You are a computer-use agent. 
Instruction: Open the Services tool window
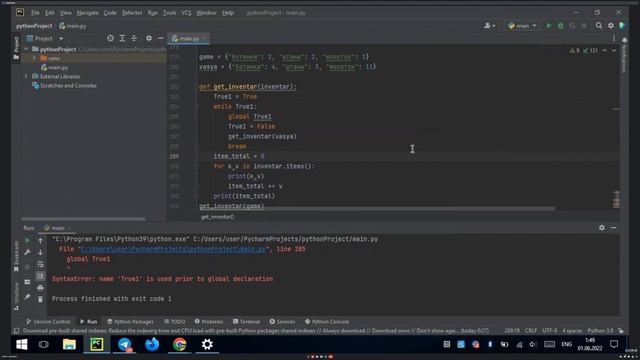(x=282, y=322)
